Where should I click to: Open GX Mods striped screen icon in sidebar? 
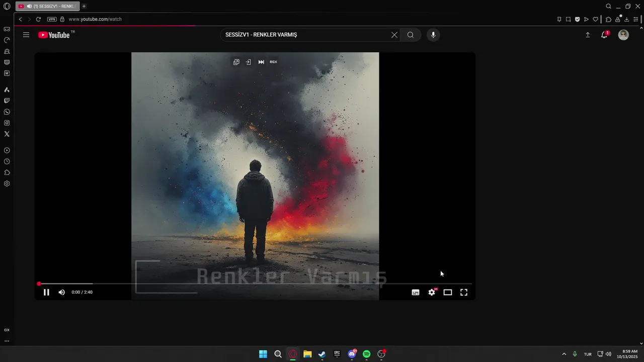7,62
